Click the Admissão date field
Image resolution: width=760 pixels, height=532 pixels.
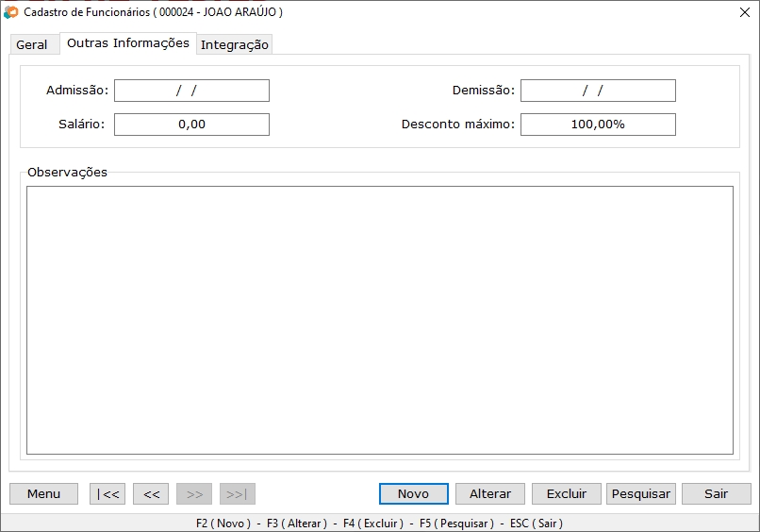pos(191,91)
